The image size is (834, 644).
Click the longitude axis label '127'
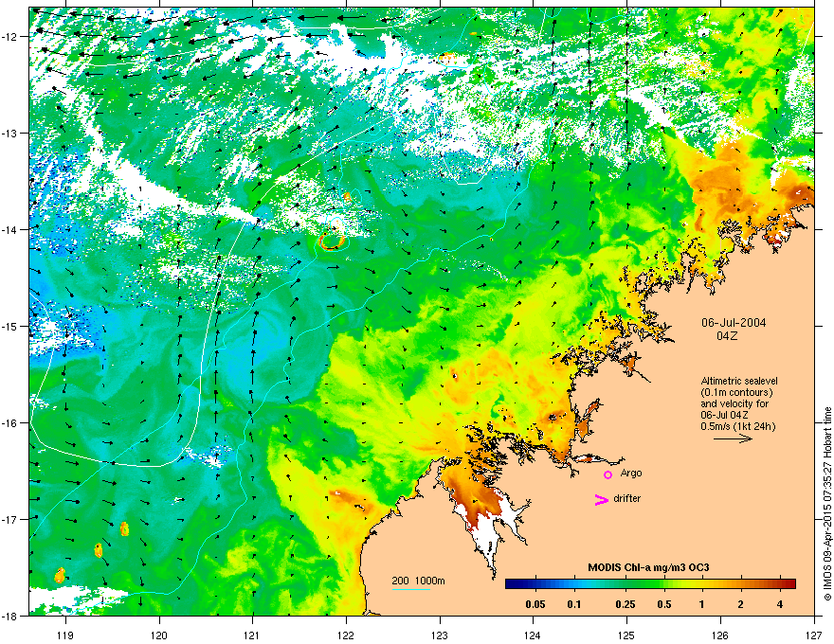tap(814, 635)
